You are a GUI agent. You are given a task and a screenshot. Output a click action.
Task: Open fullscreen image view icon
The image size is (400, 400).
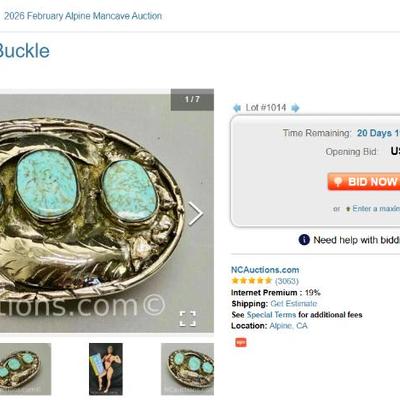coord(187,319)
